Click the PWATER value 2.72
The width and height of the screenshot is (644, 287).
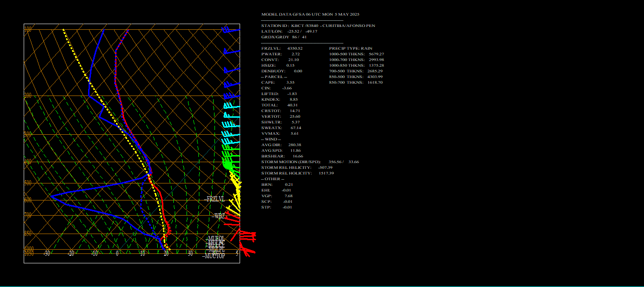click(x=296, y=54)
